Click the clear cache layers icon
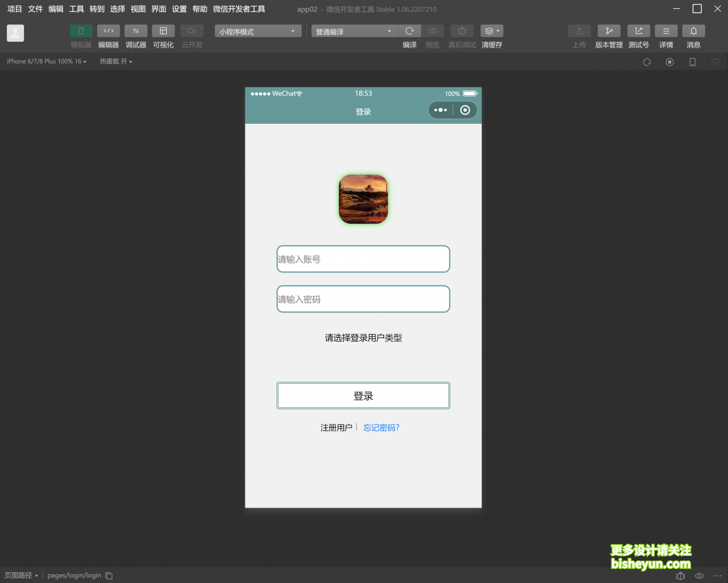The image size is (728, 583). tap(491, 31)
